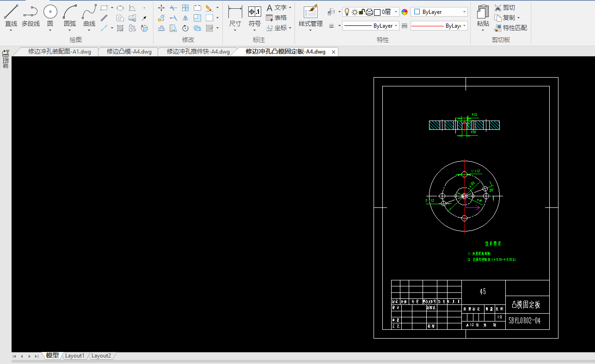Click the rainbow color wheel icon
The height and width of the screenshot is (364, 595).
(405, 12)
